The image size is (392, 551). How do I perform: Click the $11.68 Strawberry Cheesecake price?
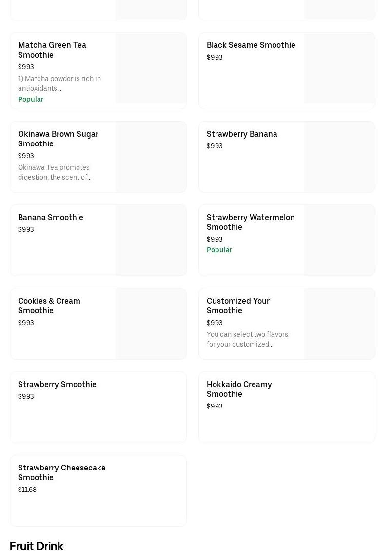coord(27,490)
